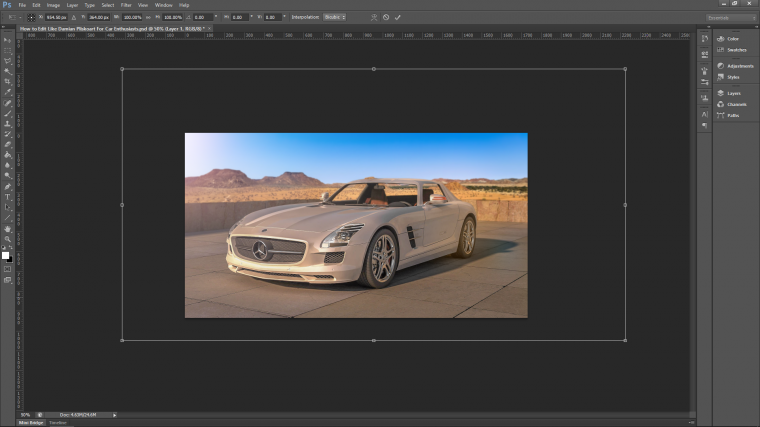Commit the transform with the checkmark
Image resolution: width=760 pixels, height=427 pixels.
[397, 17]
